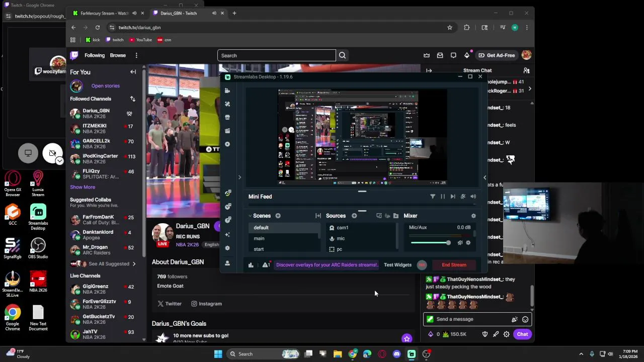Open the Mic/Aux source settings gear
The height and width of the screenshot is (362, 644).
pyautogui.click(x=468, y=243)
